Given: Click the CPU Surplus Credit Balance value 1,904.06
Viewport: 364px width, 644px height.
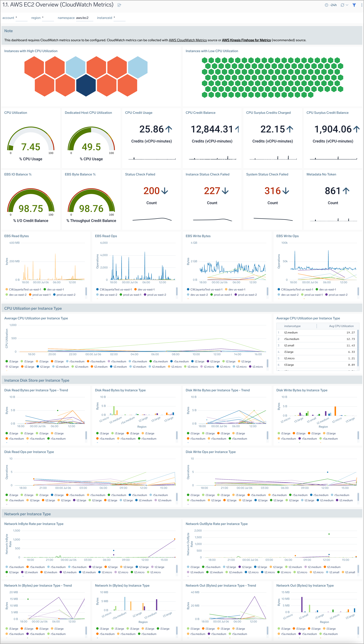Looking at the screenshot, I should [x=333, y=129].
